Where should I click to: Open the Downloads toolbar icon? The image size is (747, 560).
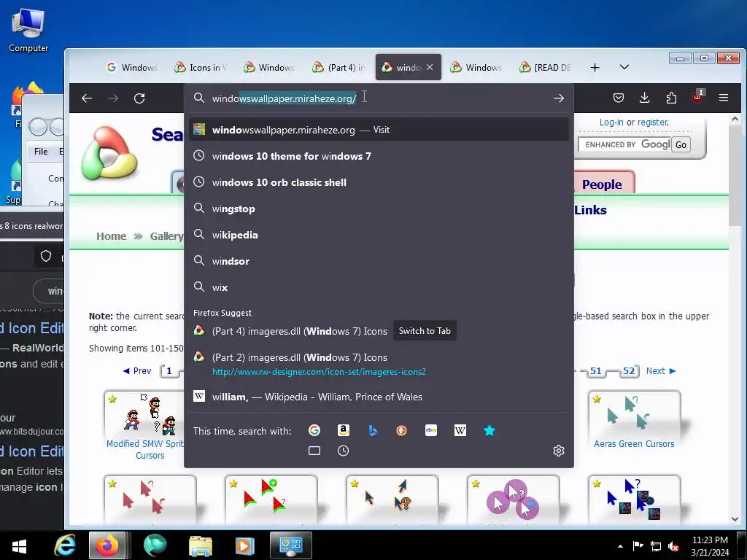pyautogui.click(x=645, y=98)
